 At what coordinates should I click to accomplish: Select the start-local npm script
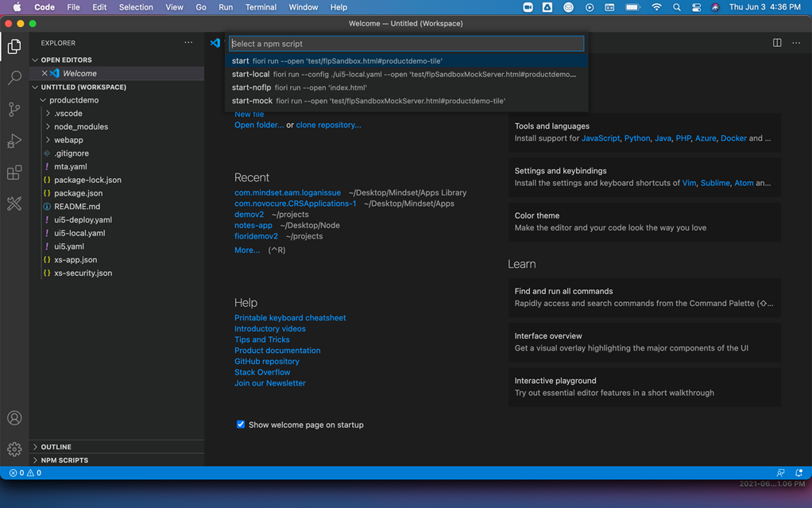(x=407, y=74)
